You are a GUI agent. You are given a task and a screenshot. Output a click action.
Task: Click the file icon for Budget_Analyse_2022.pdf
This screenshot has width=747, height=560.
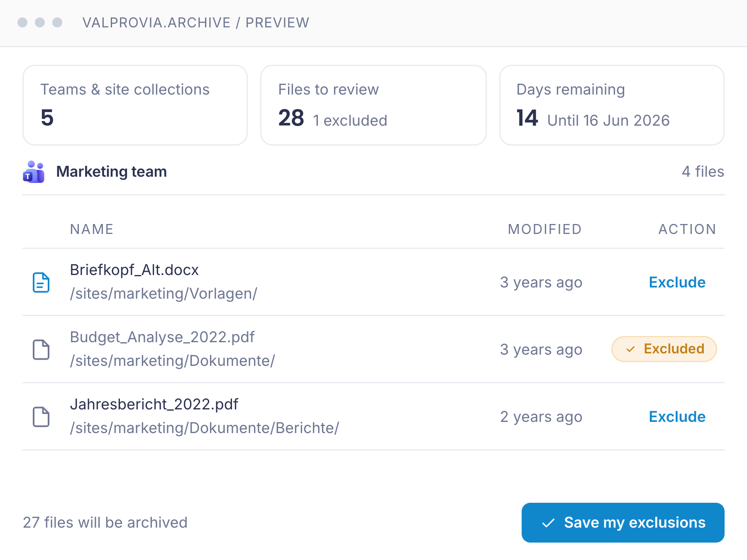[41, 350]
